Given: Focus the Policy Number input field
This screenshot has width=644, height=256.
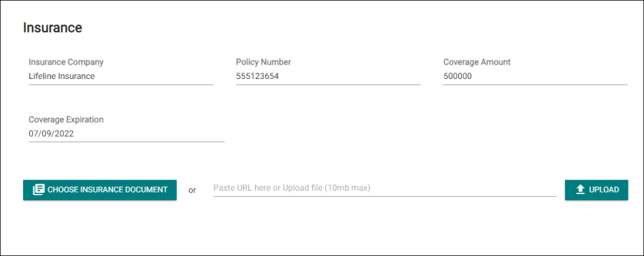Looking at the screenshot, I should [x=328, y=76].
